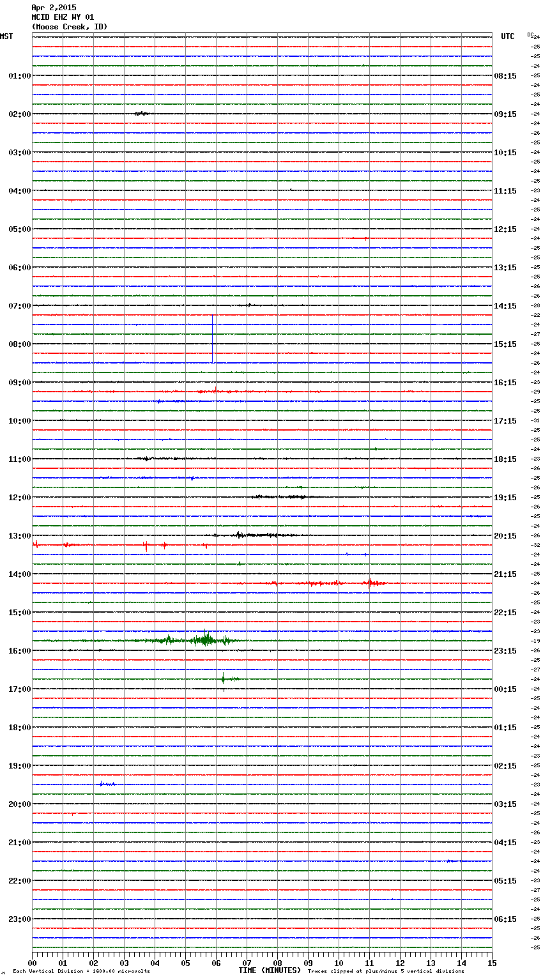Click 'Traces clipped at plus/minus 5 vertical divisions' note
Viewport: 543px width, 980px height.
click(386, 971)
